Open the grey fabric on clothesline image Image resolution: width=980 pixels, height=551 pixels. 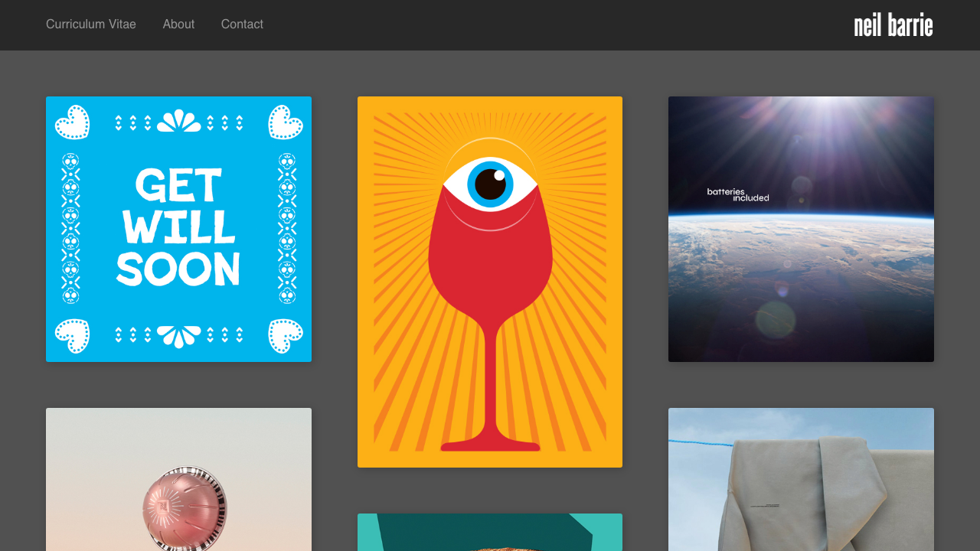tap(801, 479)
